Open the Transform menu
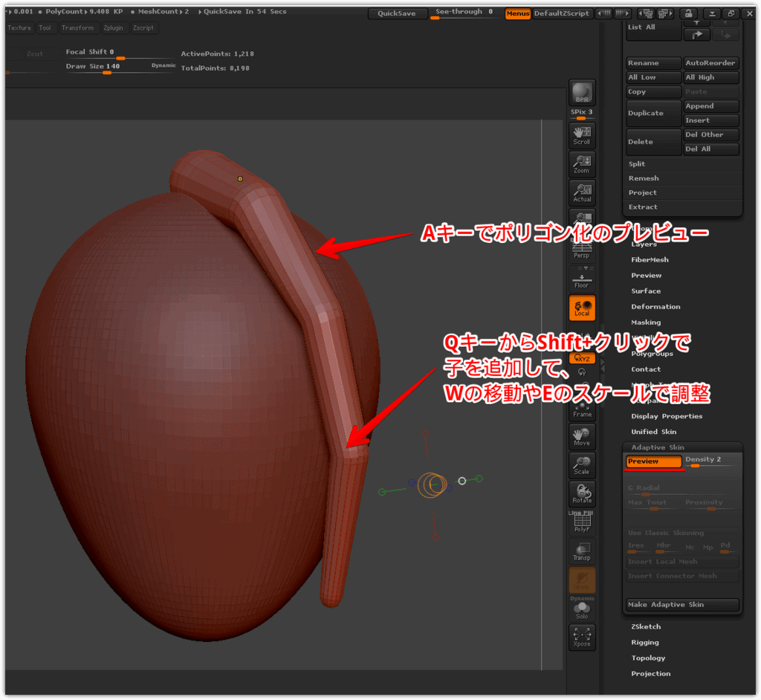 pyautogui.click(x=77, y=28)
